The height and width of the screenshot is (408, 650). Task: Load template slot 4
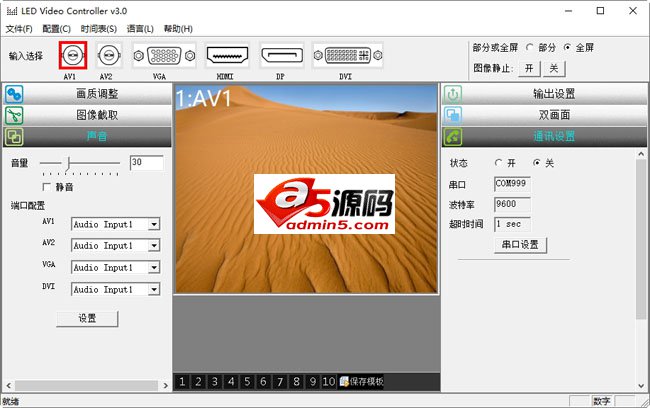point(231,381)
